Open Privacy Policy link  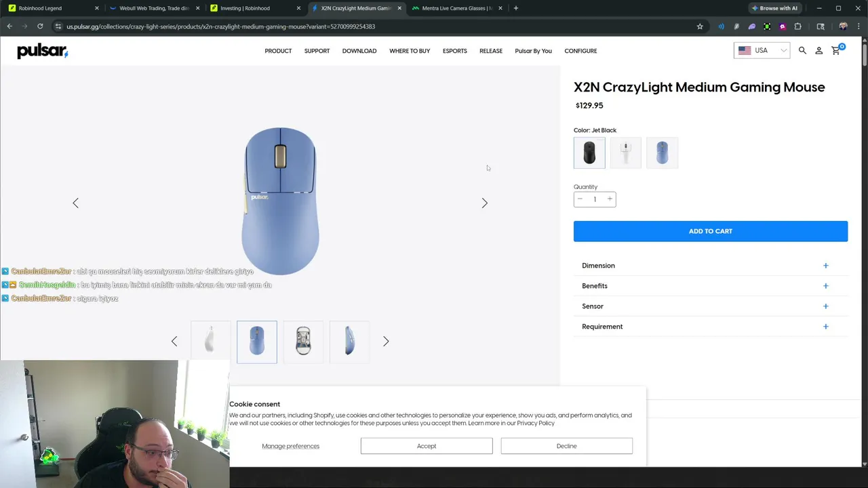[x=536, y=423]
